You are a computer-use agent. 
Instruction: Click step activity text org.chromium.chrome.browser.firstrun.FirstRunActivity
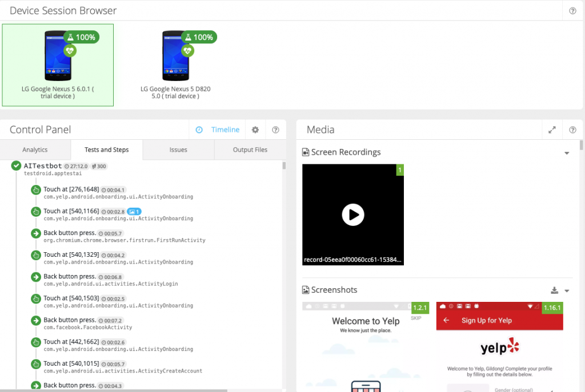click(125, 240)
